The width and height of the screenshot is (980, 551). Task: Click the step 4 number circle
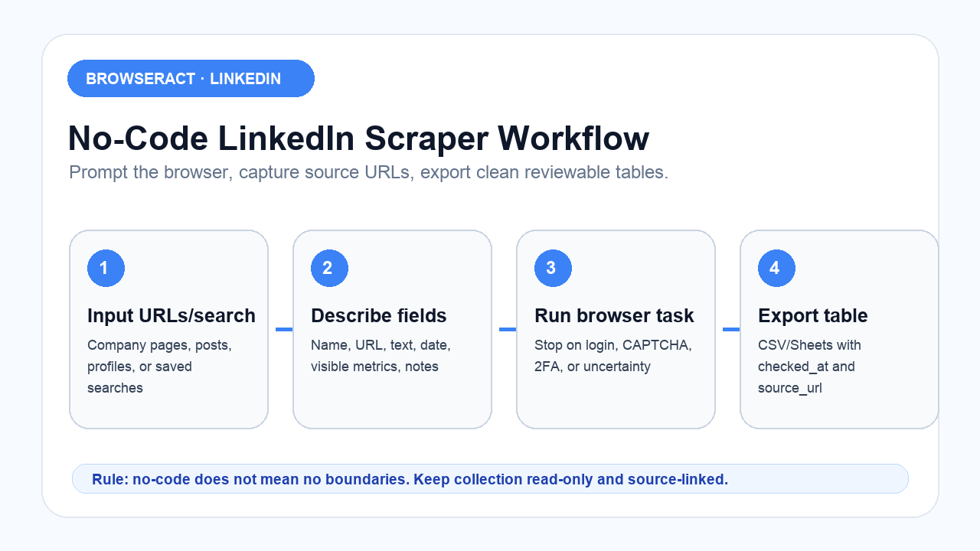coord(776,268)
